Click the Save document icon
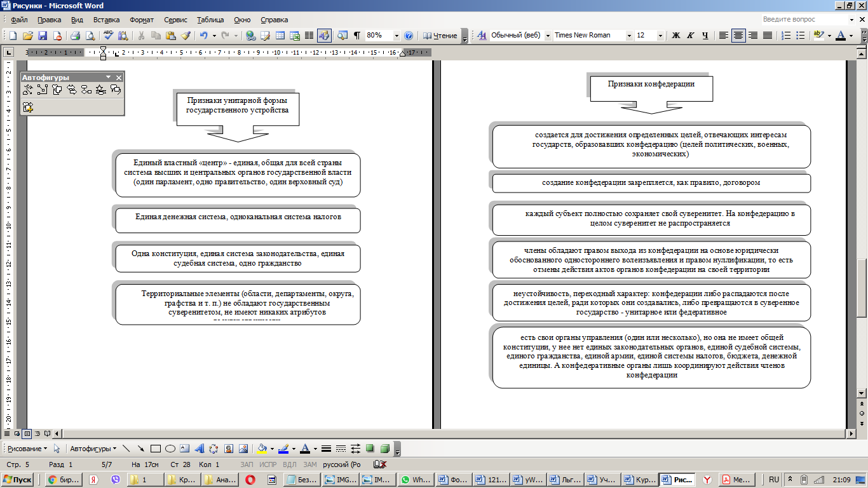 (43, 36)
